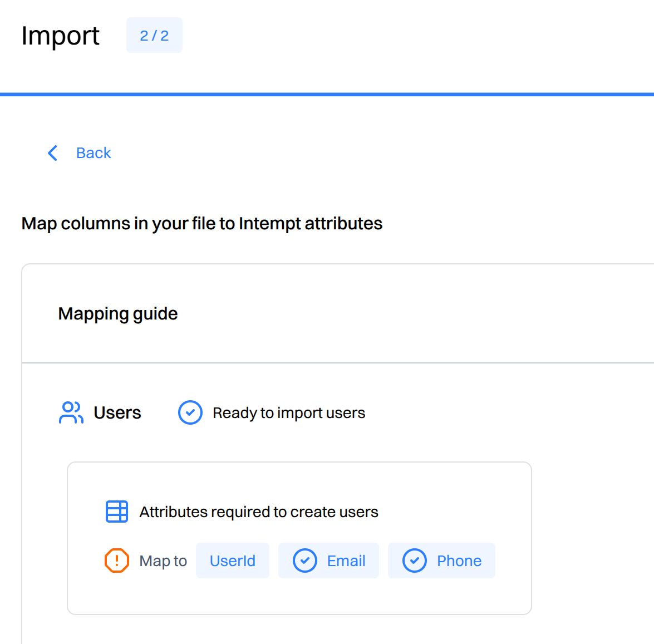Click the Users section label
The height and width of the screenshot is (644, 654).
coord(117,412)
